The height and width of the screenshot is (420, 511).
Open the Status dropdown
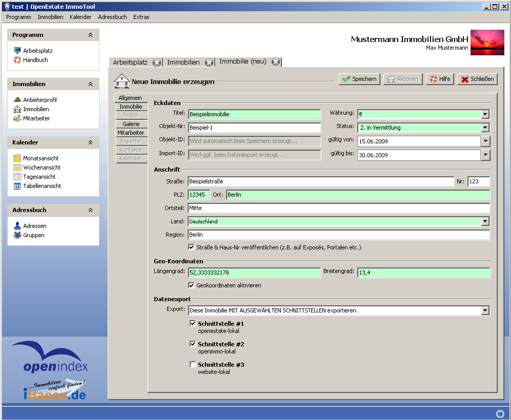[x=485, y=128]
